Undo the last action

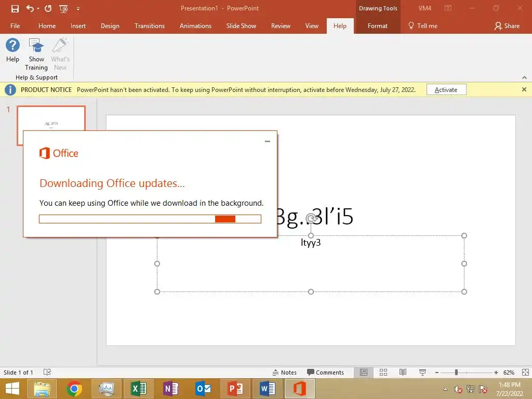pyautogui.click(x=30, y=8)
